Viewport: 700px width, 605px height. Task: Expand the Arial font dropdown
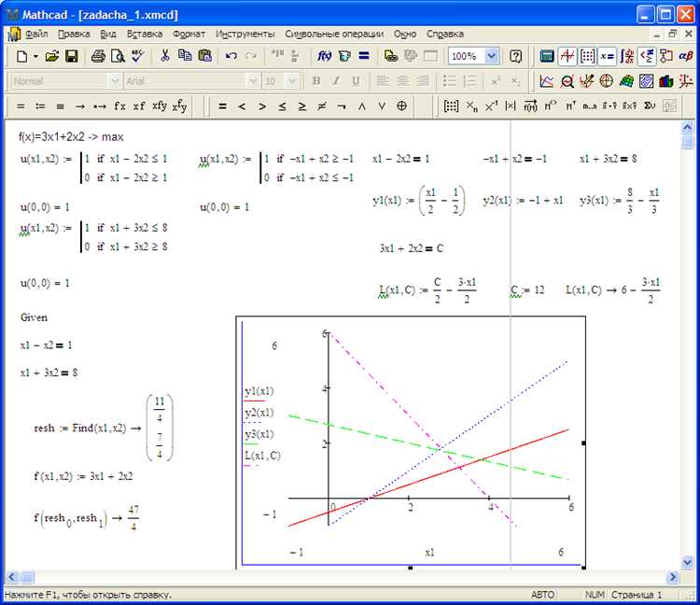[253, 81]
